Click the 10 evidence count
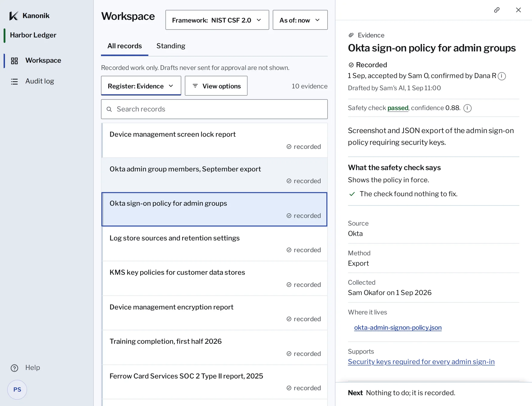532x406 pixels. [x=309, y=86]
